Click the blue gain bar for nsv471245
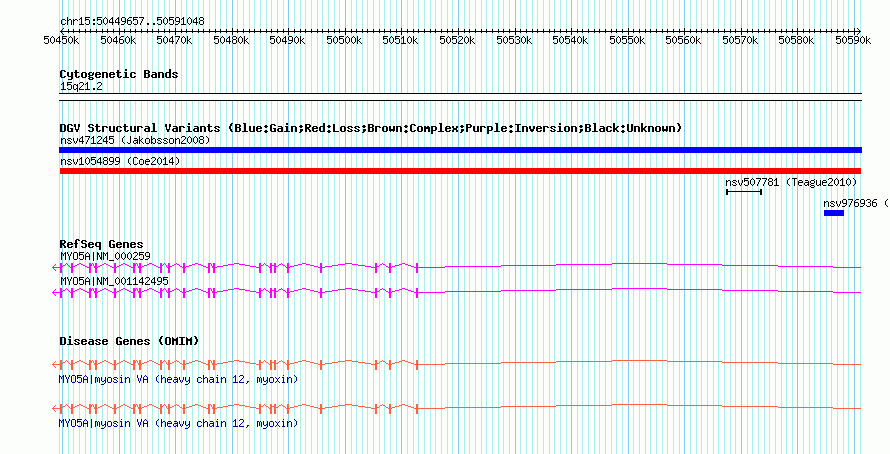890x454 pixels. 461,150
